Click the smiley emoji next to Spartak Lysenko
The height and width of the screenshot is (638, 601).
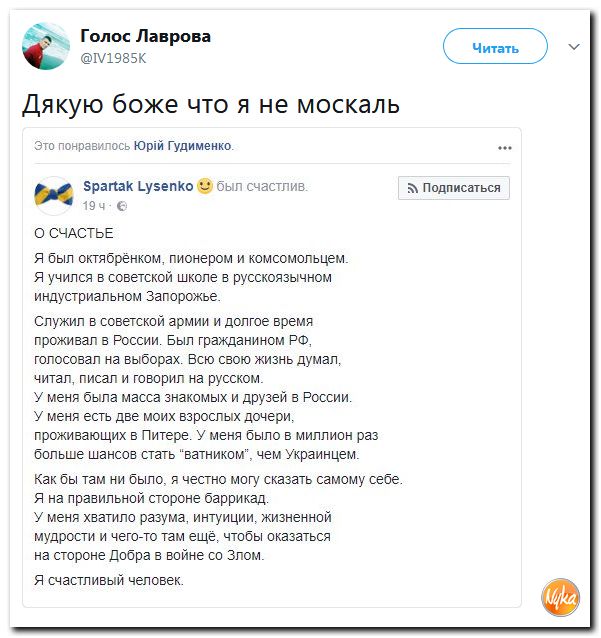pos(205,186)
